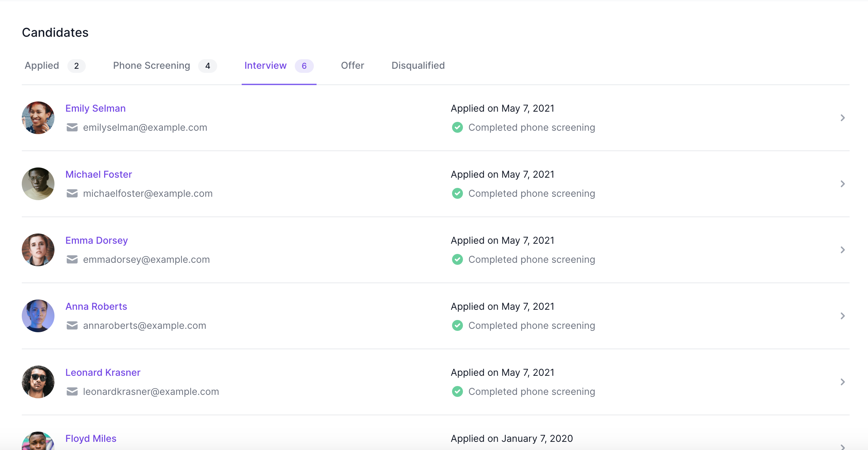868x450 pixels.
Task: Click the Phone Screening count badge 4
Action: coord(208,66)
